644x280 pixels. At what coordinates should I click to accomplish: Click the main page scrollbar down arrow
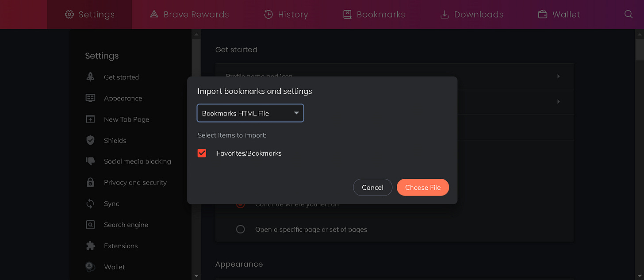point(640,276)
